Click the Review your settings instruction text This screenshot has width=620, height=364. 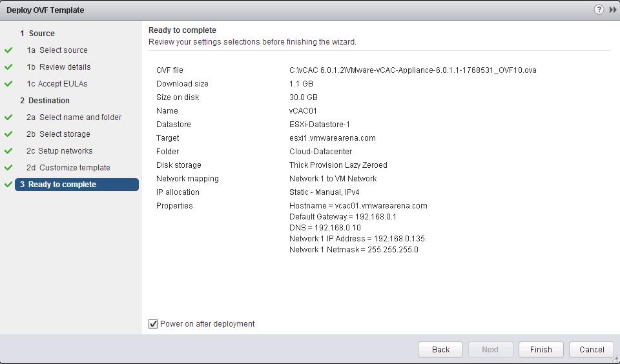pos(253,42)
